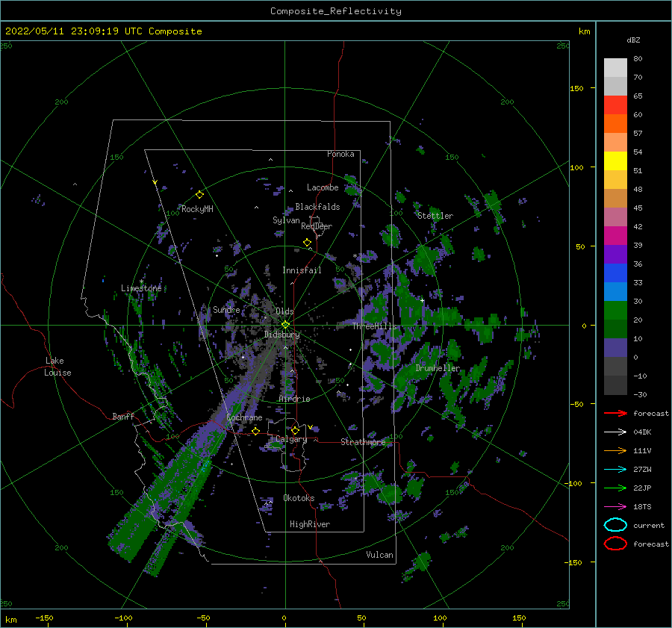Click yellow diamond marker above Calgary label
Image resolution: width=672 pixels, height=628 pixels.
coord(295,430)
